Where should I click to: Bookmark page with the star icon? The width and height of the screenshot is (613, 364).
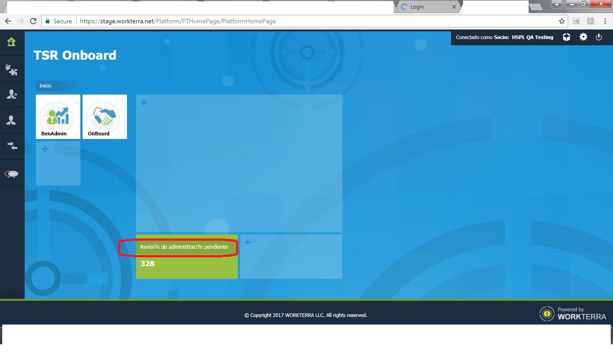561,21
